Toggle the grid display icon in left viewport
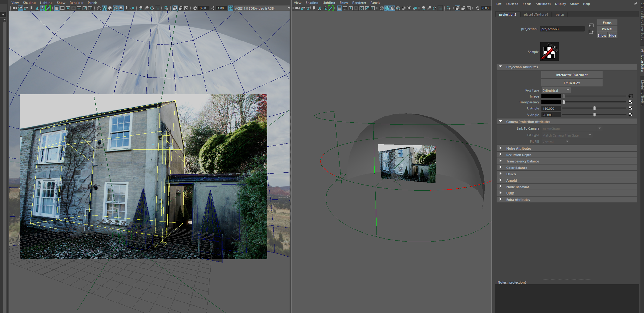Viewport: 644px width, 313px height. [57, 8]
